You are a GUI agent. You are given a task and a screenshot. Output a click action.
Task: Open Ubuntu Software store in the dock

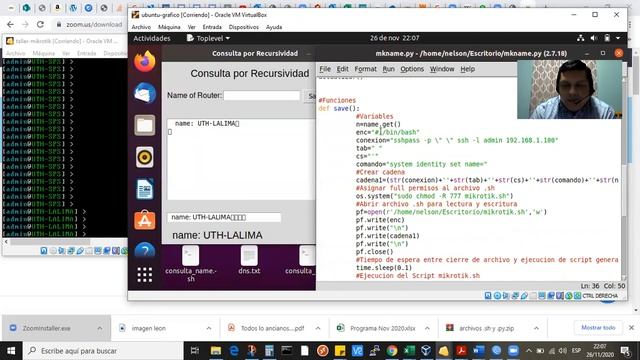(x=144, y=221)
